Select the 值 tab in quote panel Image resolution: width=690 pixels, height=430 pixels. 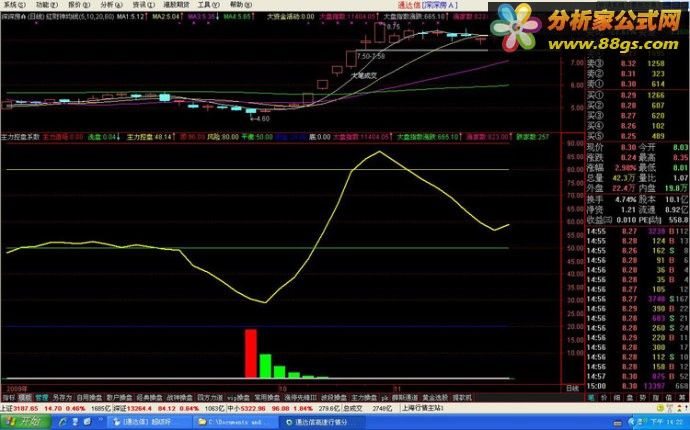click(669, 397)
